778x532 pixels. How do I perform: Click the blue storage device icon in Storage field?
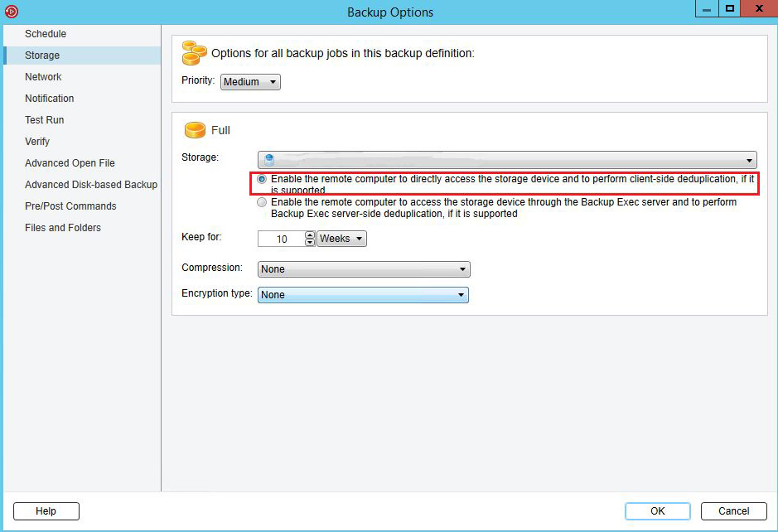tap(268, 160)
